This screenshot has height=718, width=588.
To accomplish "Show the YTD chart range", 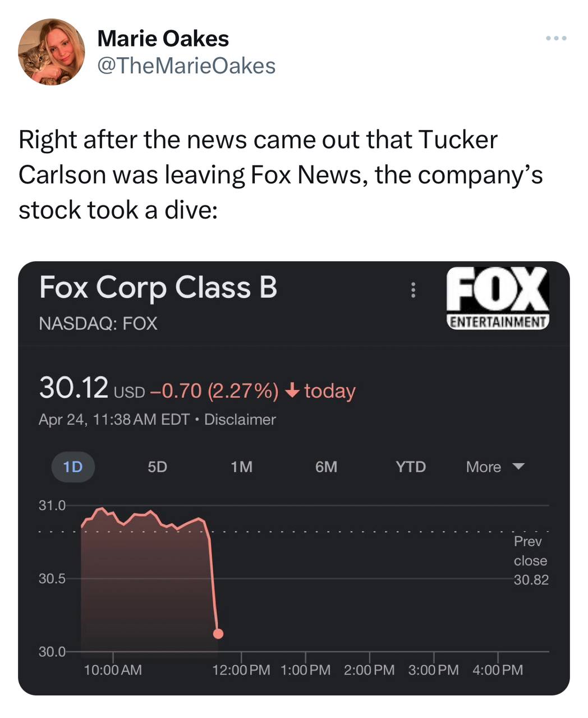I will pyautogui.click(x=411, y=467).
